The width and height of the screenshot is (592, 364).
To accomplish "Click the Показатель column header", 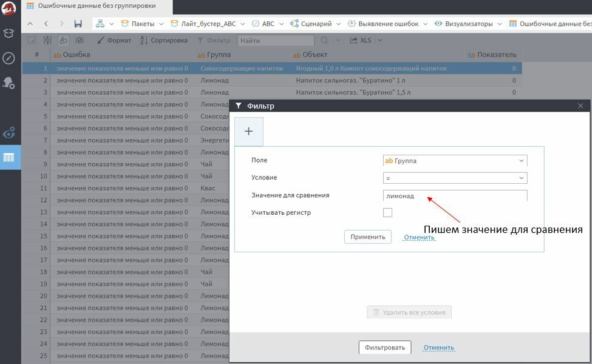I will pyautogui.click(x=493, y=55).
